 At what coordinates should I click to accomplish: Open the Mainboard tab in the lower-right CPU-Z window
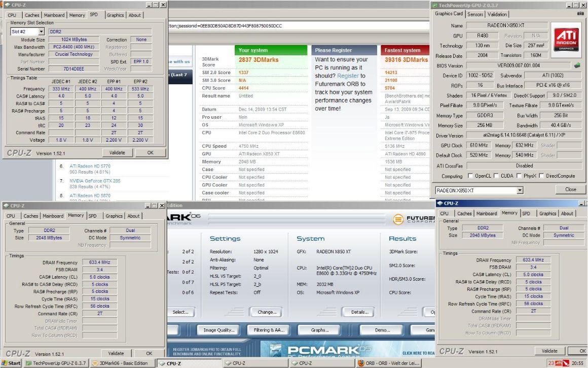(x=487, y=213)
